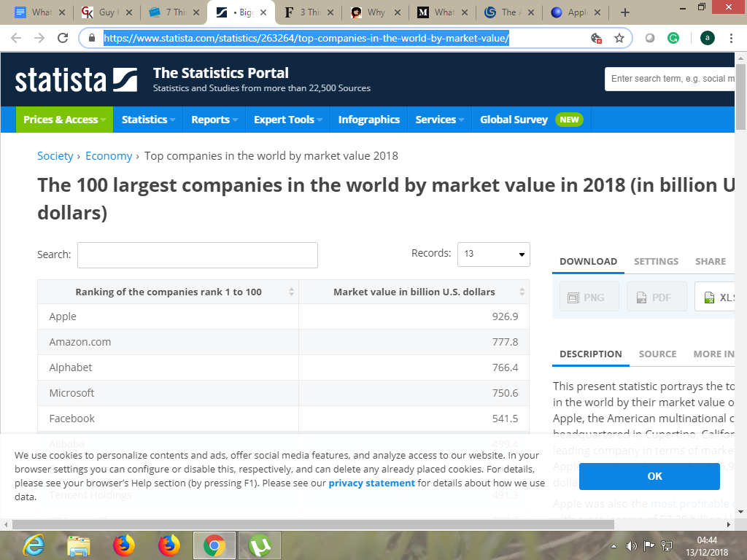The height and width of the screenshot is (560, 747).
Task: Open Prices & Access menu
Action: pyautogui.click(x=65, y=120)
